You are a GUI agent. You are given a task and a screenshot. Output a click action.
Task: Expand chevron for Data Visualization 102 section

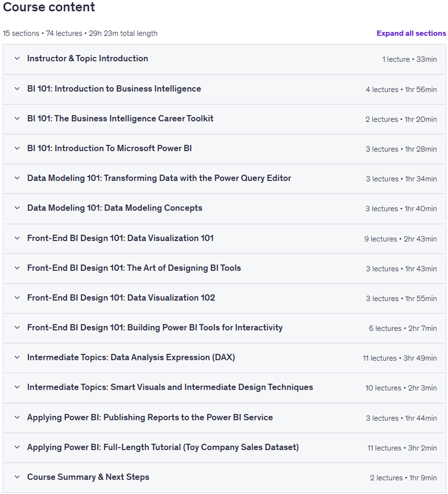click(x=18, y=297)
